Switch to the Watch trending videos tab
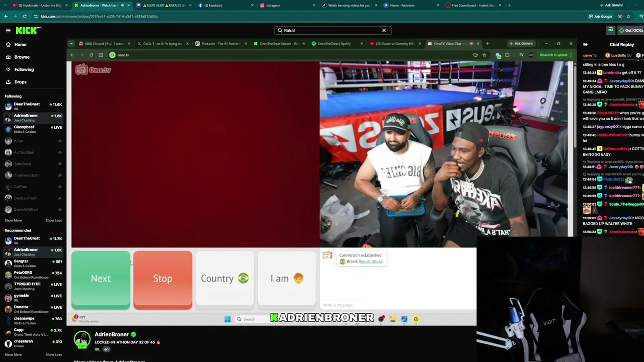The image size is (644, 362). (x=348, y=6)
